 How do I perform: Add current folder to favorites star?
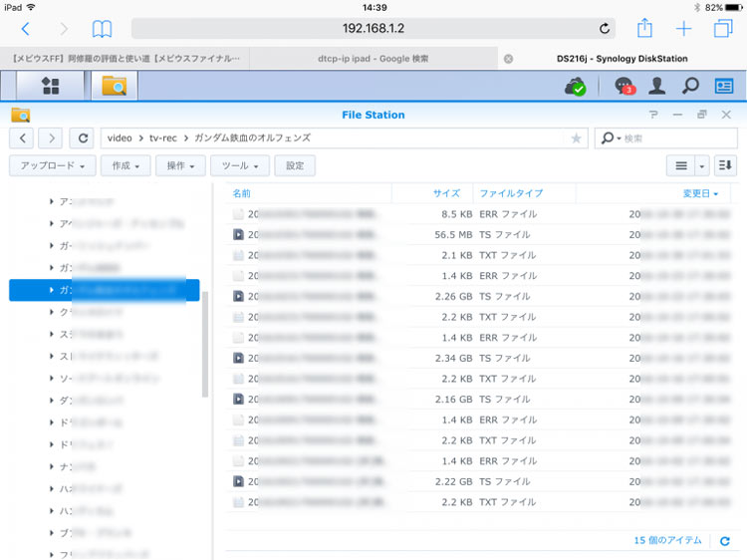(576, 139)
